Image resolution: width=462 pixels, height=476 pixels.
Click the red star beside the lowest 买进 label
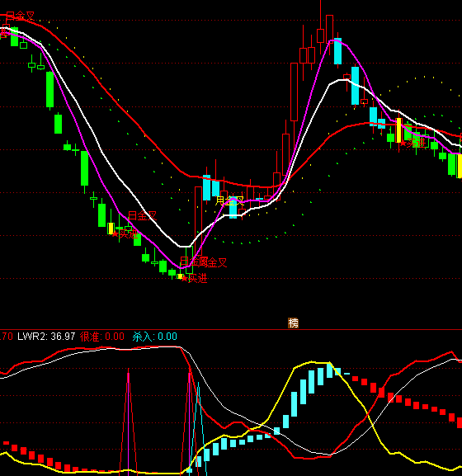tap(185, 278)
